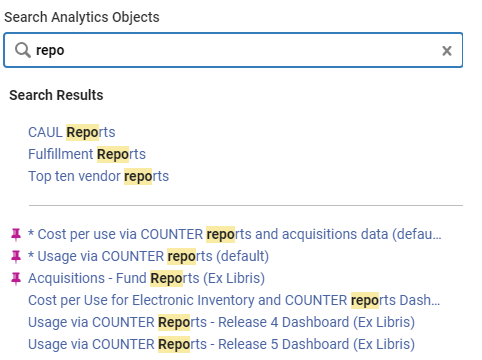This screenshot has height=360, width=482.
Task: Open Usage via COUNTER reports (default)
Action: coord(148,256)
